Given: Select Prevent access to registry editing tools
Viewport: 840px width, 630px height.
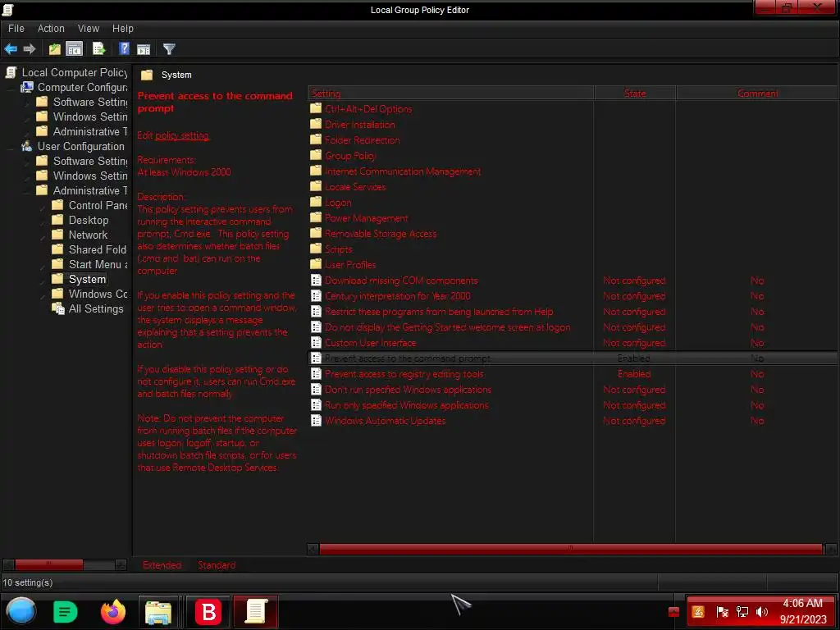Looking at the screenshot, I should 404,374.
